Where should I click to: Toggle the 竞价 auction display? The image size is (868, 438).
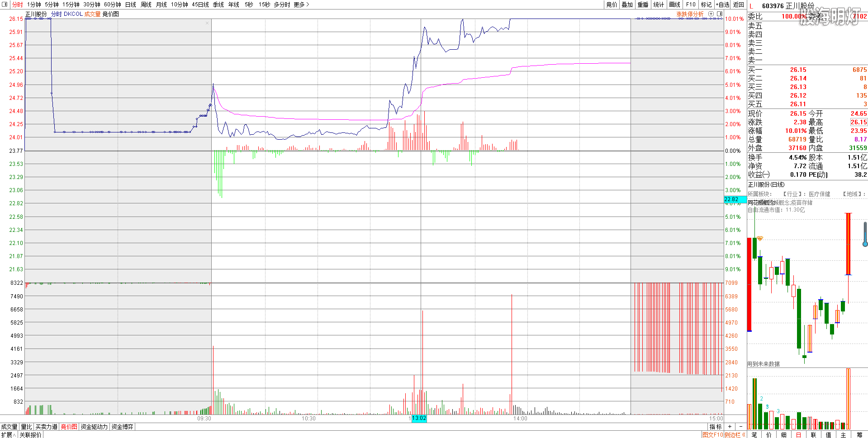612,5
